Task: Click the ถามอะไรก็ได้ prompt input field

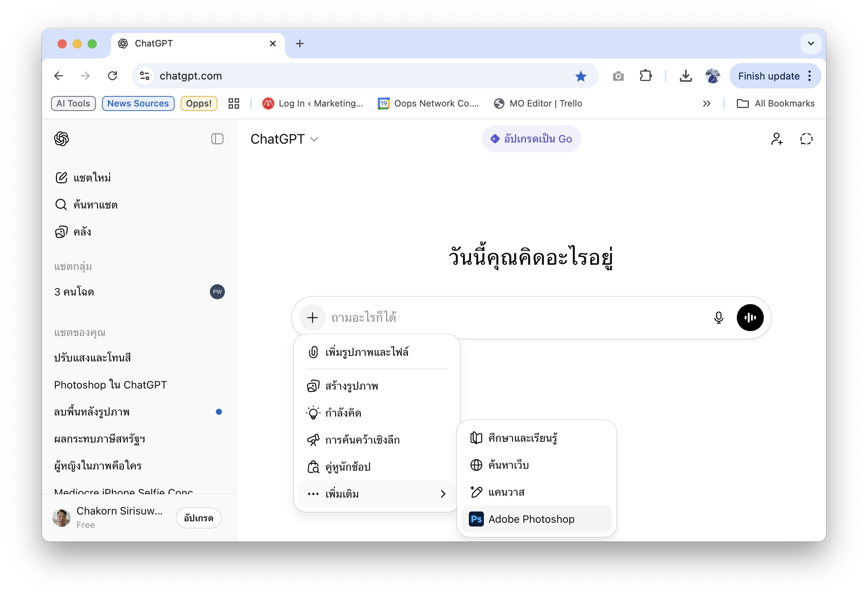Action: tap(517, 318)
